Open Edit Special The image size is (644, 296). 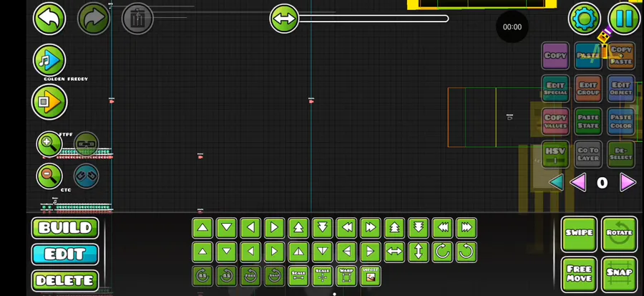pos(555,88)
